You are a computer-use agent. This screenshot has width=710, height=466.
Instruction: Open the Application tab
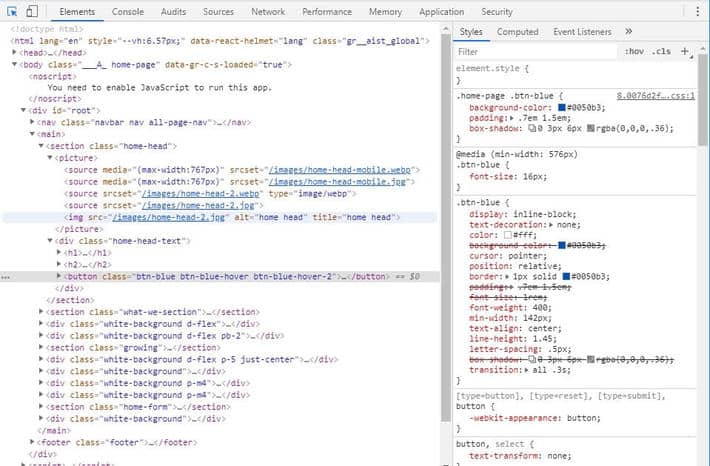click(441, 12)
